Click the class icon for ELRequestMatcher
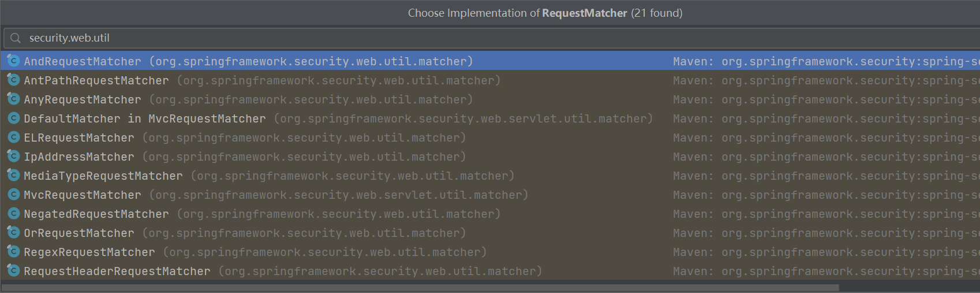This screenshot has height=293, width=980. coord(13,137)
